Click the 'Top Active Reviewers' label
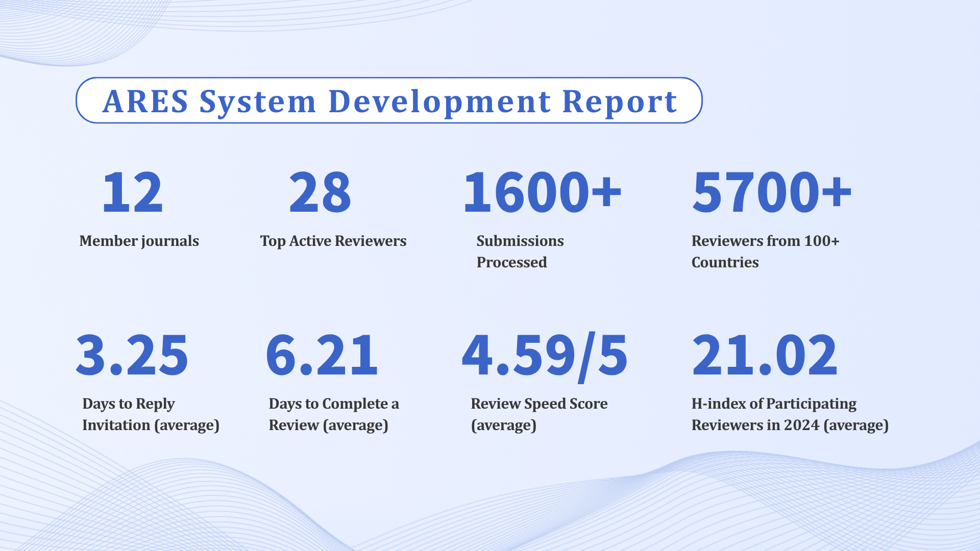Viewport: 980px width, 551px height. [333, 241]
